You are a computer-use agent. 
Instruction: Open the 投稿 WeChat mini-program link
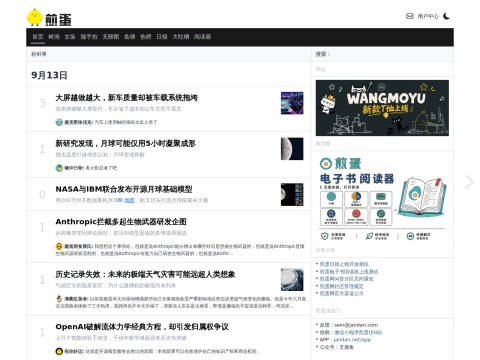tap(358, 332)
